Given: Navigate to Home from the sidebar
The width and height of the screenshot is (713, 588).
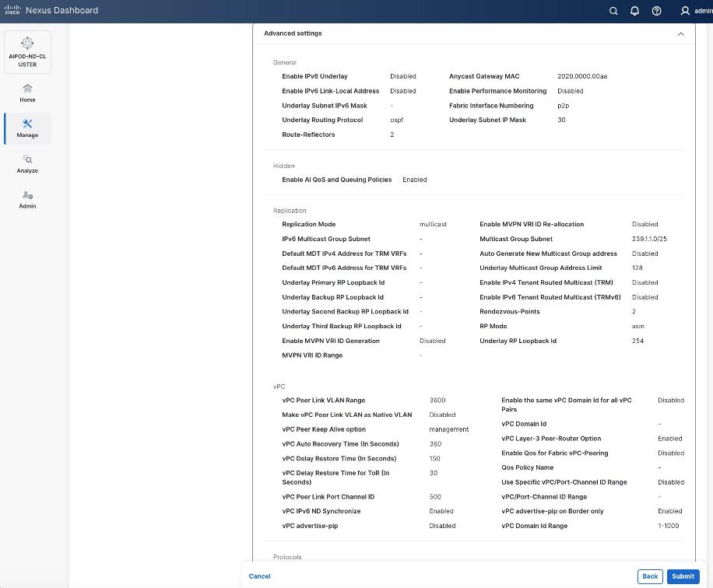Looking at the screenshot, I should (27, 93).
